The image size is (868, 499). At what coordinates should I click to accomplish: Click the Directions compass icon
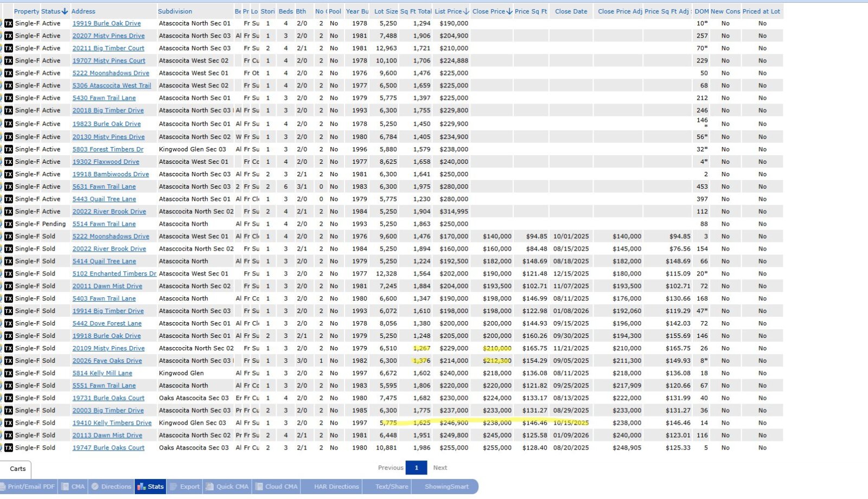pyautogui.click(x=95, y=487)
